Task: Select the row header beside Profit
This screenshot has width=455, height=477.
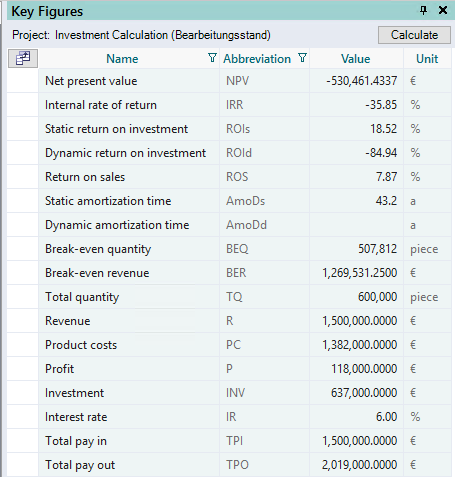Action: (x=23, y=369)
